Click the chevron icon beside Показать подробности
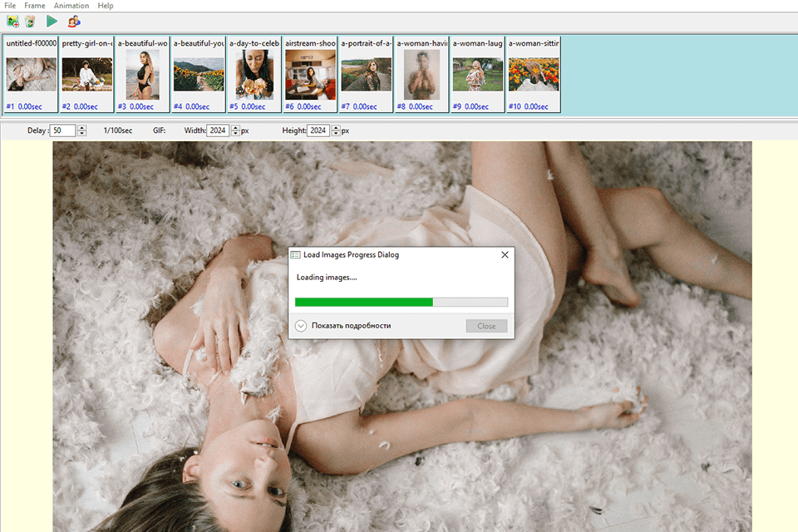 [301, 326]
